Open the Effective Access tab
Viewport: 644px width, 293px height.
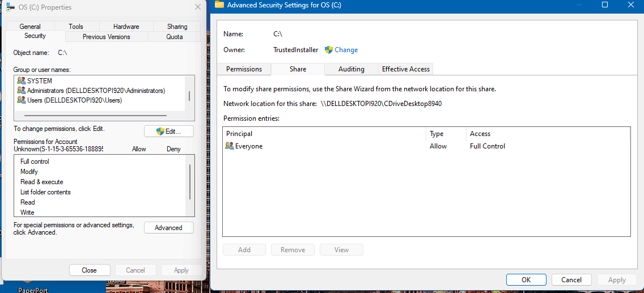406,69
